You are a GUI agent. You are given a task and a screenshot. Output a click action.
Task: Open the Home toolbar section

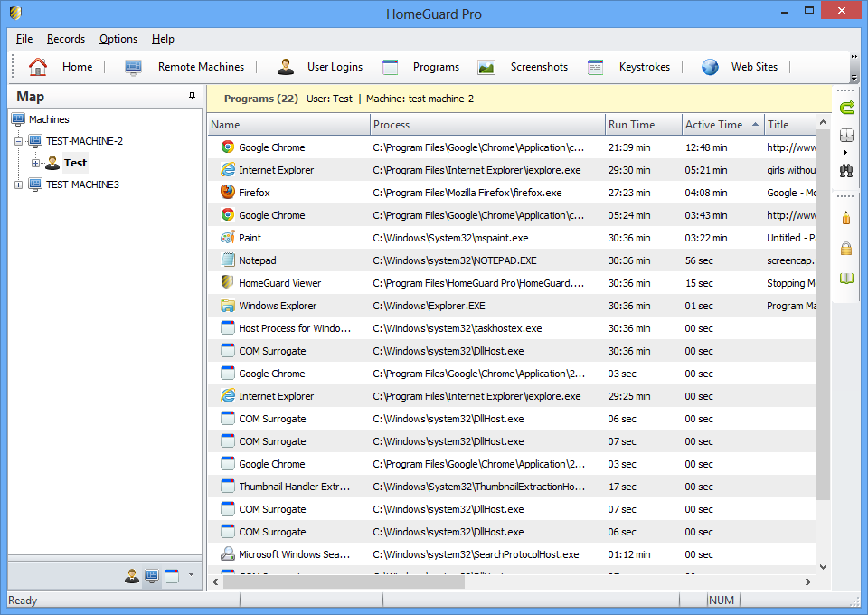point(61,67)
